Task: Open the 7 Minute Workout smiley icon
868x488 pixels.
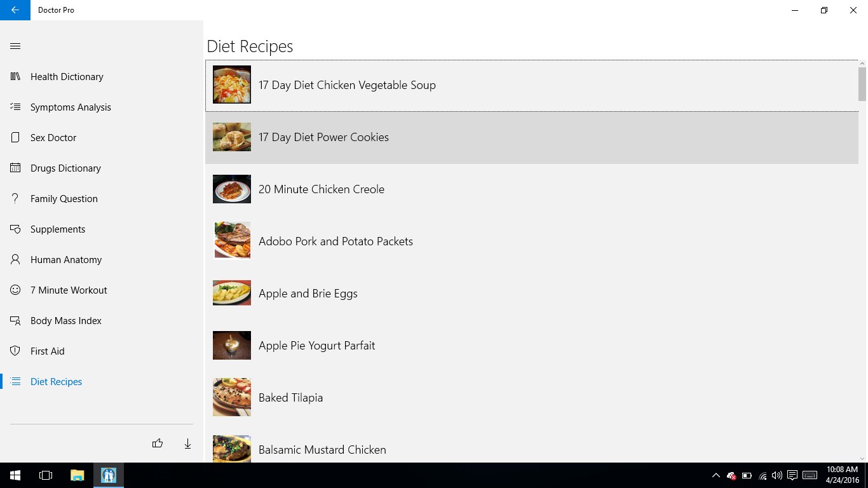Action: tap(15, 290)
